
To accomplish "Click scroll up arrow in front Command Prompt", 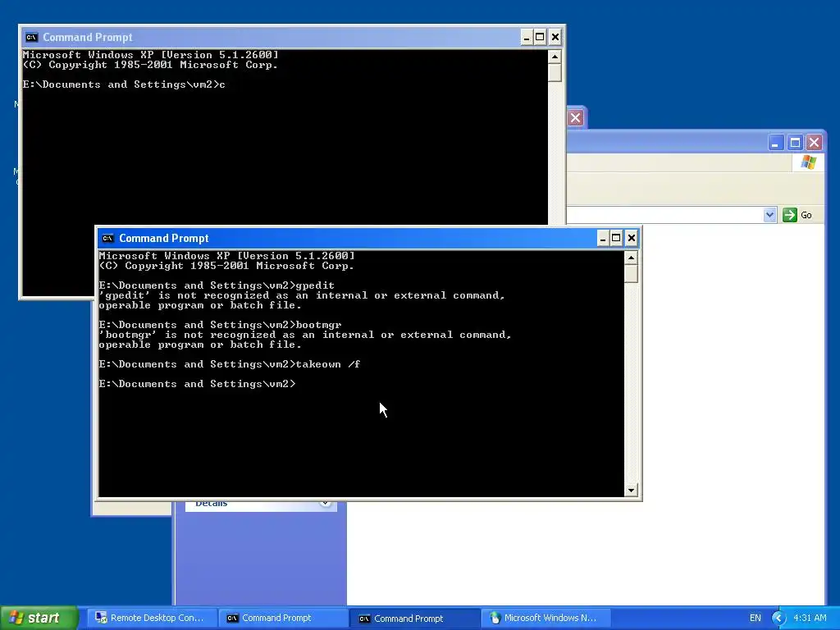I will pos(631,258).
